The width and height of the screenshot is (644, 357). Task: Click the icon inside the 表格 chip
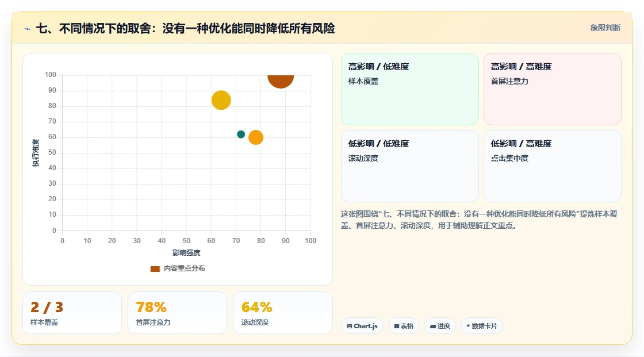point(397,326)
